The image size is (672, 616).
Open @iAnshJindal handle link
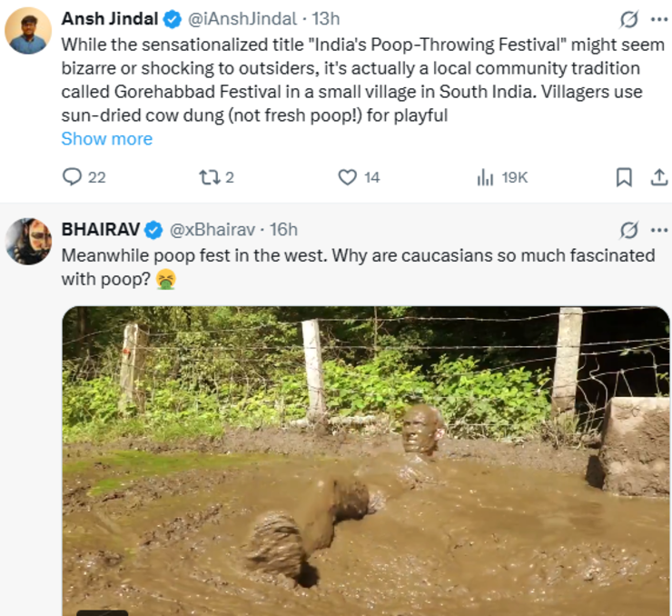click(x=242, y=18)
